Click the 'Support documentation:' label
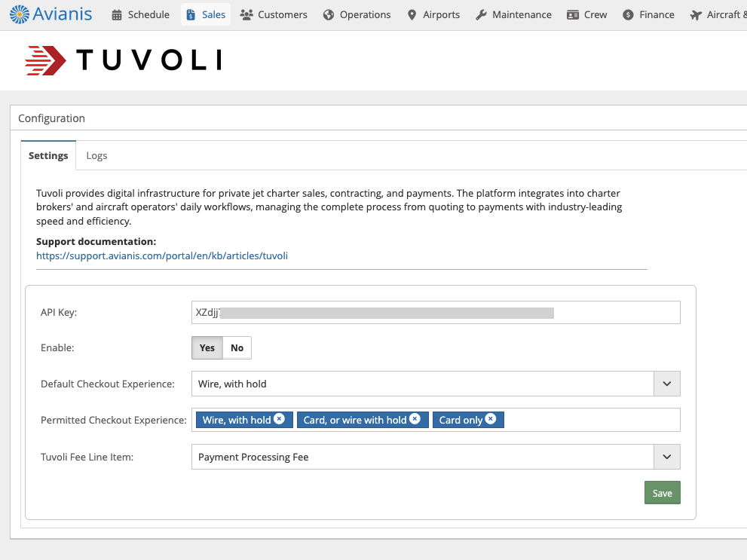The image size is (747, 560). coord(96,241)
